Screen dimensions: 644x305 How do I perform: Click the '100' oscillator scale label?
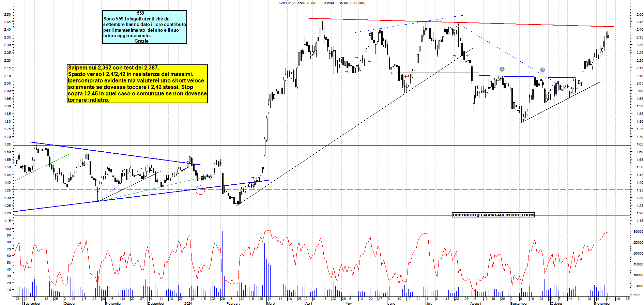tap(8, 229)
